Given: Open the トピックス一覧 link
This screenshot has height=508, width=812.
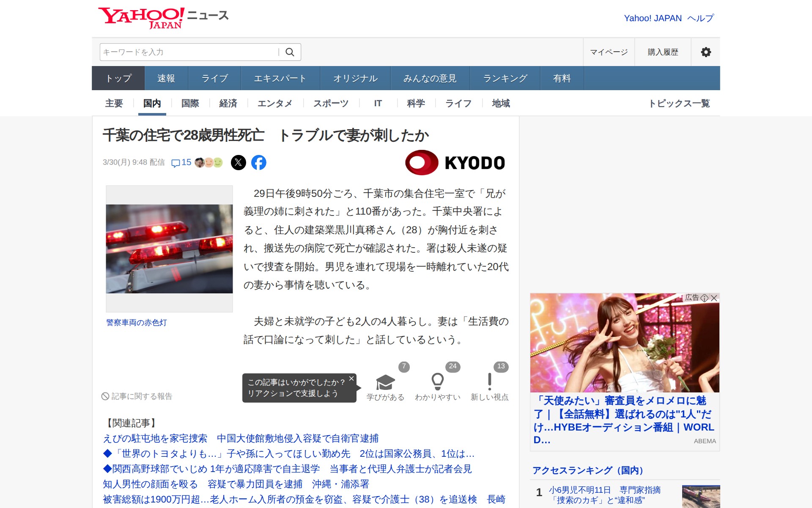Looking at the screenshot, I should tap(680, 103).
